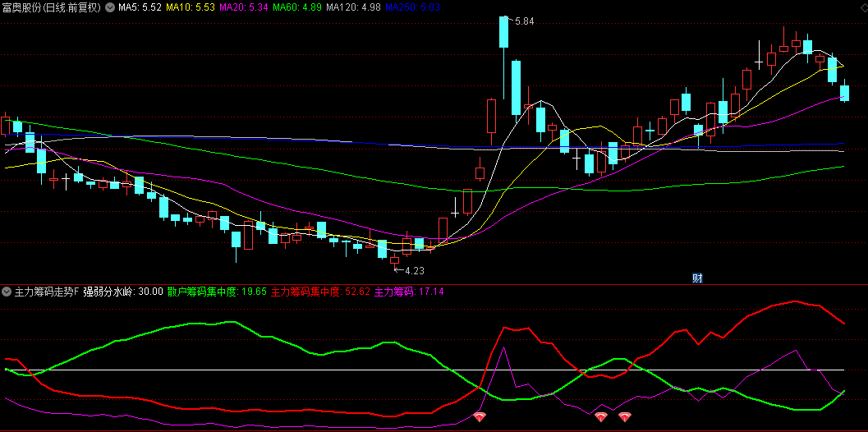Expand the 主力筹码走势F indicator menu arrow

coord(7,292)
